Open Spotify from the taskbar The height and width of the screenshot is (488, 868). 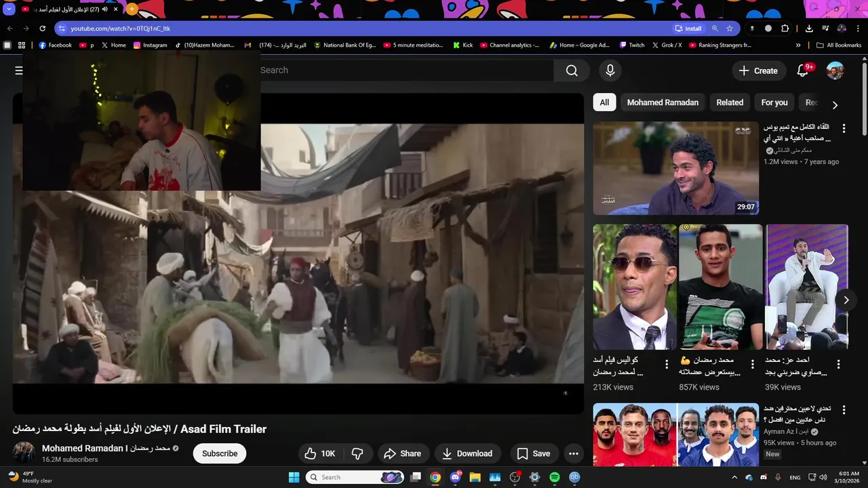point(554,477)
